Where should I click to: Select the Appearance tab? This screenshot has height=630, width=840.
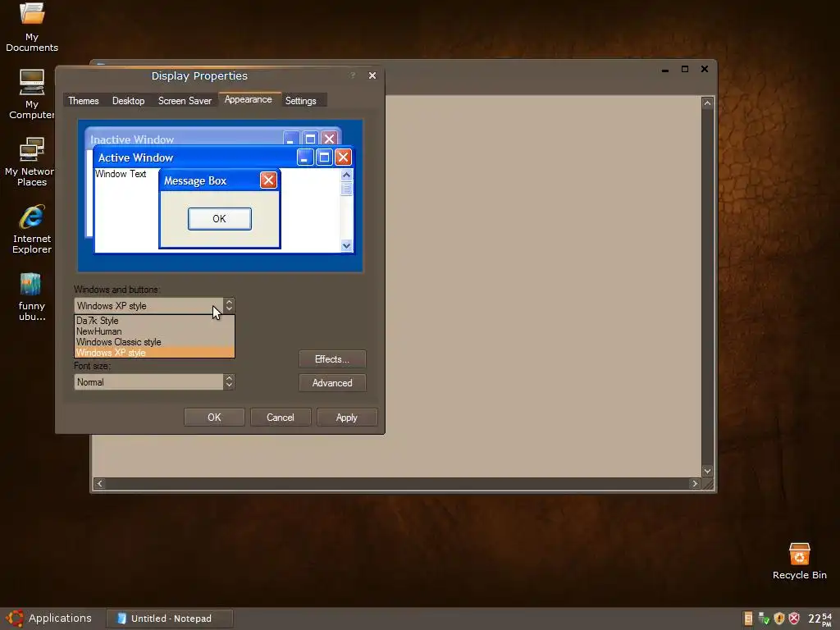[248, 99]
